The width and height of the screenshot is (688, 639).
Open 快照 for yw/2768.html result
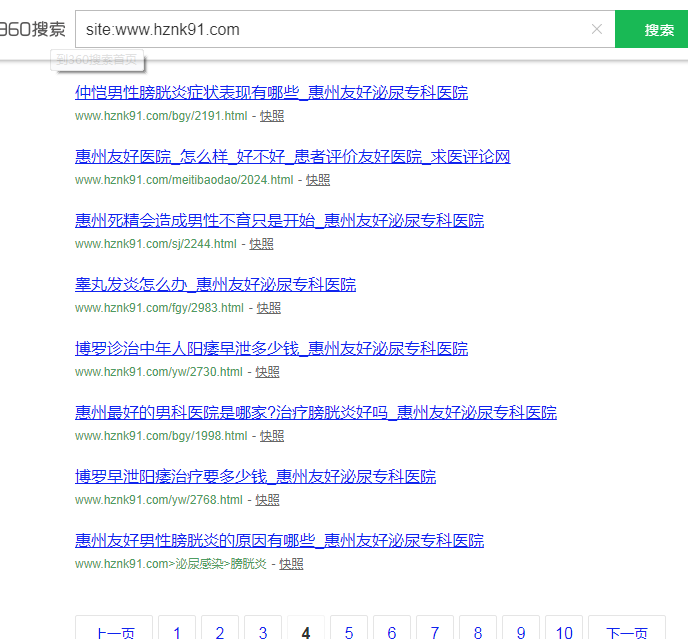267,500
